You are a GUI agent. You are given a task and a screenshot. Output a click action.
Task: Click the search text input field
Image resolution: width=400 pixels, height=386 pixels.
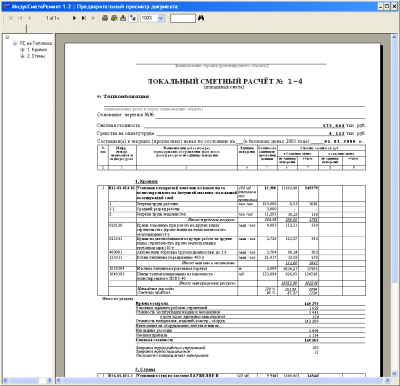click(183, 18)
